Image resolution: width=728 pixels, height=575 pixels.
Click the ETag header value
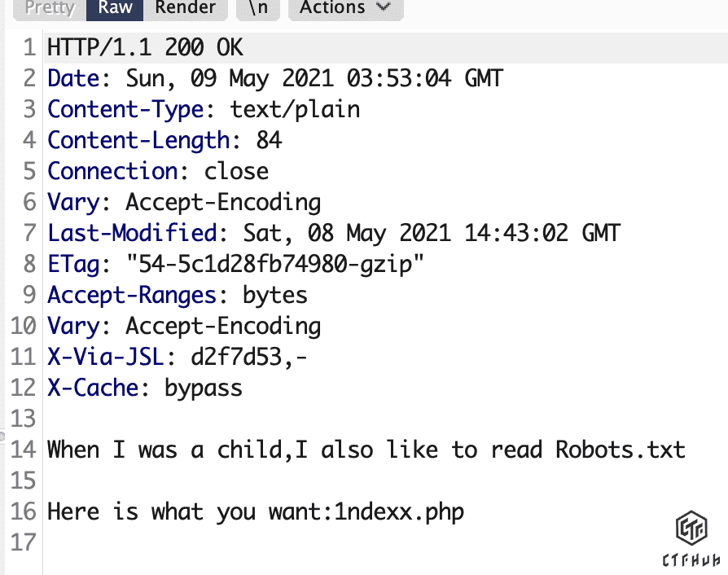click(275, 264)
